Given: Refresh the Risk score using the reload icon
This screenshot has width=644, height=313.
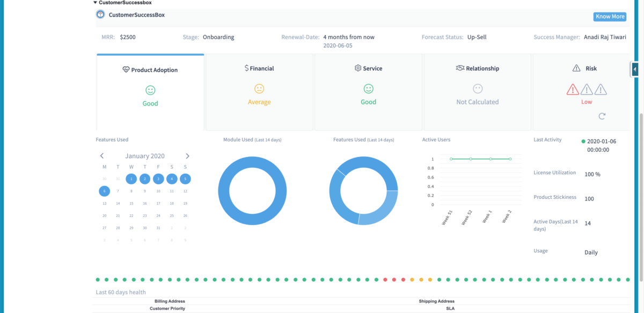Looking at the screenshot, I should pos(602,116).
